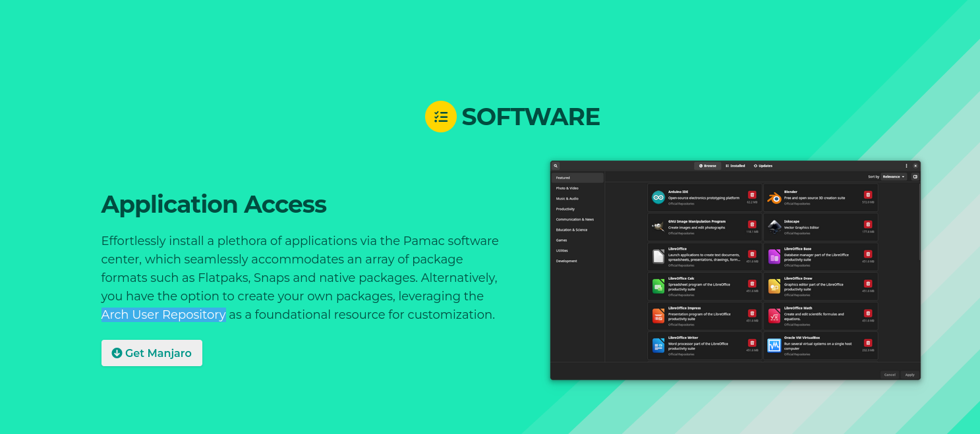Image resolution: width=980 pixels, height=434 pixels.
Task: Click the Inkscape title text
Action: [792, 221]
